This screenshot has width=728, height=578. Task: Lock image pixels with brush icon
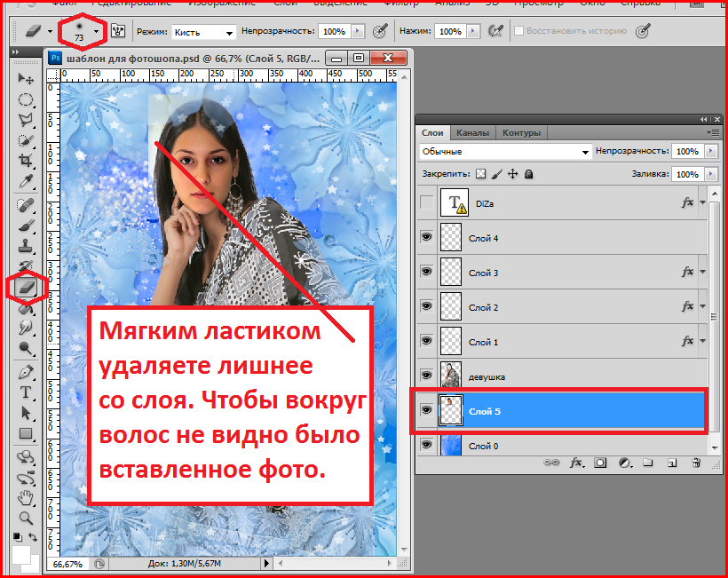click(x=496, y=174)
